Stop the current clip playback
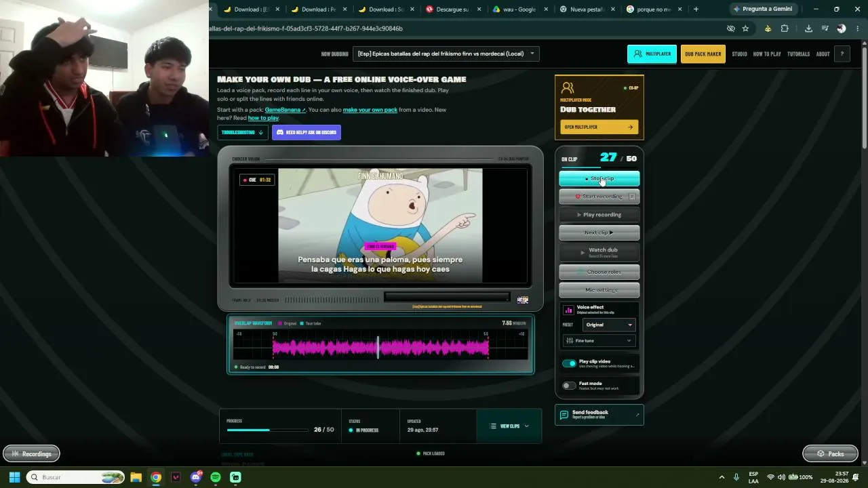 (599, 179)
